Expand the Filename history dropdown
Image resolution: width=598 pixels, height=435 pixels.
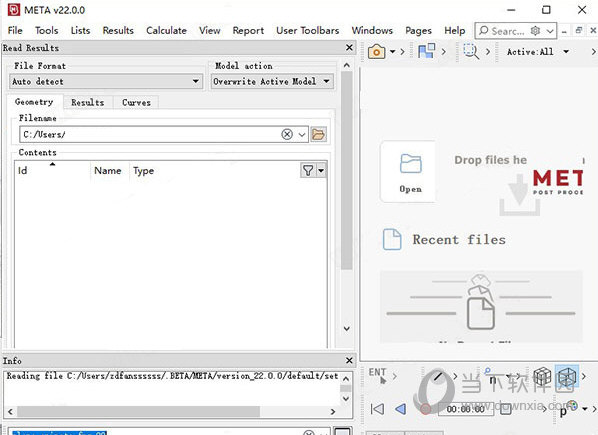coord(302,135)
